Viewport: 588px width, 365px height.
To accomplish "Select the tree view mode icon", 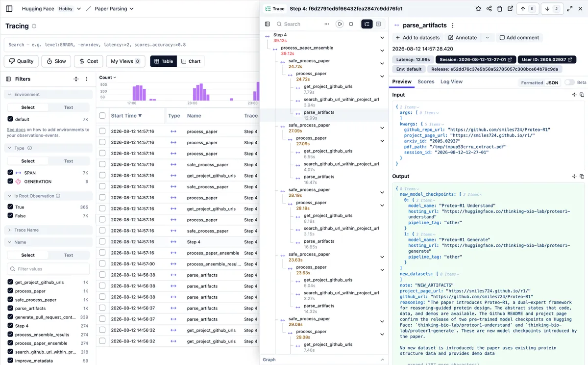I will point(367,24).
